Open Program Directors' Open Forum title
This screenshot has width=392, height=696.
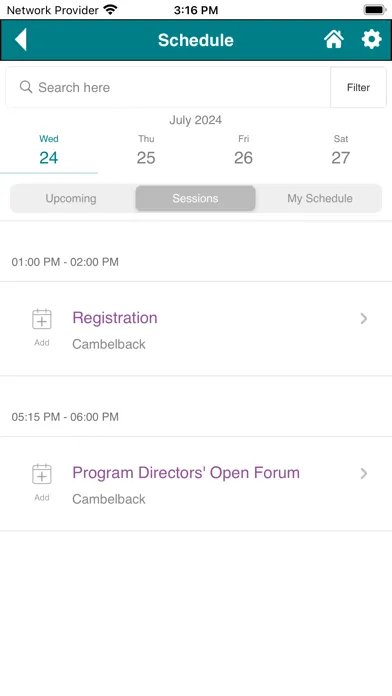(x=186, y=473)
